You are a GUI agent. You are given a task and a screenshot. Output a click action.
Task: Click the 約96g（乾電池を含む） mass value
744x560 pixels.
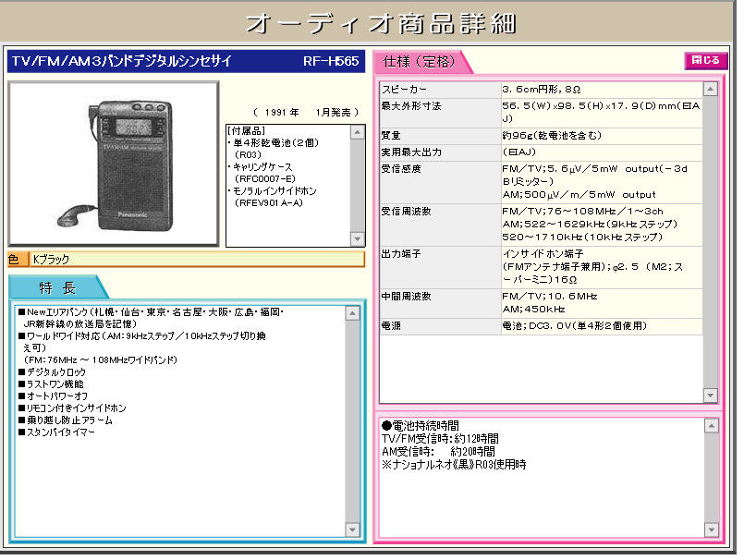pos(552,135)
